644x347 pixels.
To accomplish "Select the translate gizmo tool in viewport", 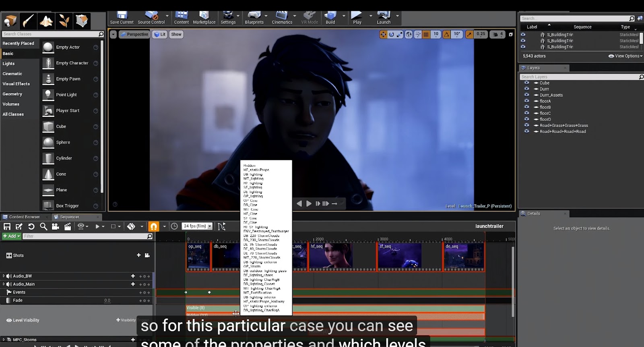I will click(x=383, y=35).
